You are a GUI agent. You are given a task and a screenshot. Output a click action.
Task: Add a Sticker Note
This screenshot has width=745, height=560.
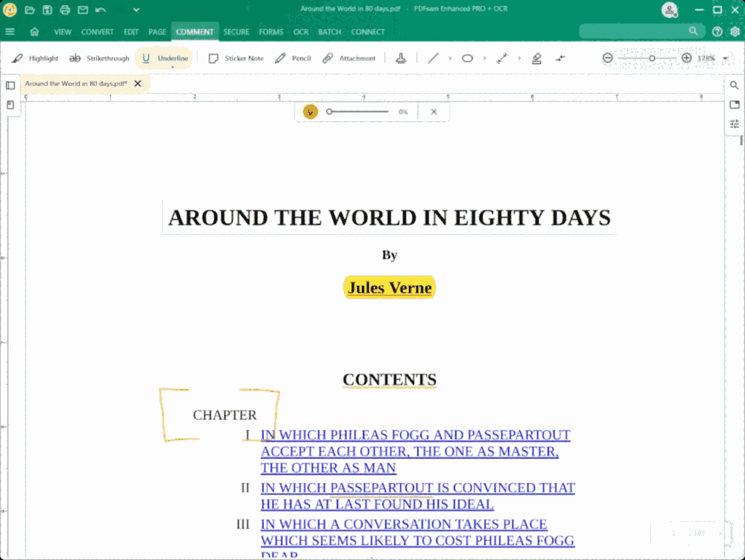[235, 58]
